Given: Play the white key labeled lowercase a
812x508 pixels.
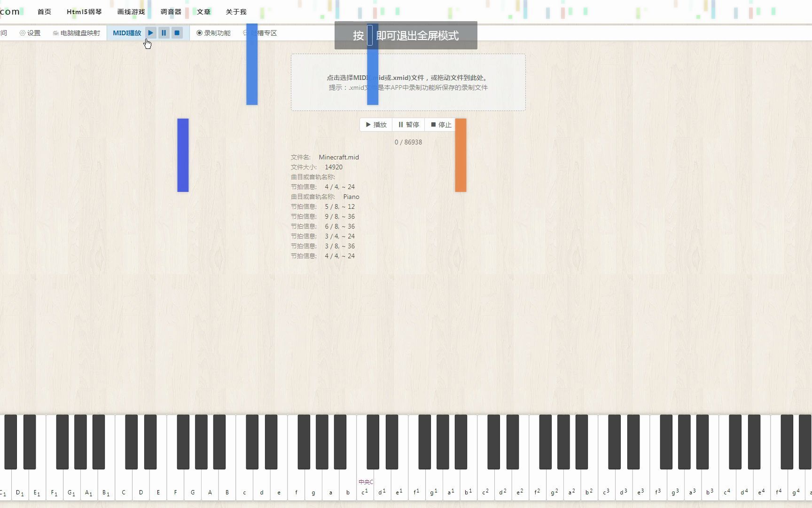Looking at the screenshot, I should (x=330, y=484).
